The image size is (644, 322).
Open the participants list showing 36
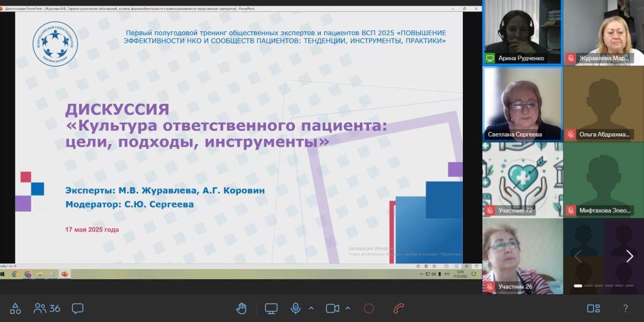(x=47, y=308)
